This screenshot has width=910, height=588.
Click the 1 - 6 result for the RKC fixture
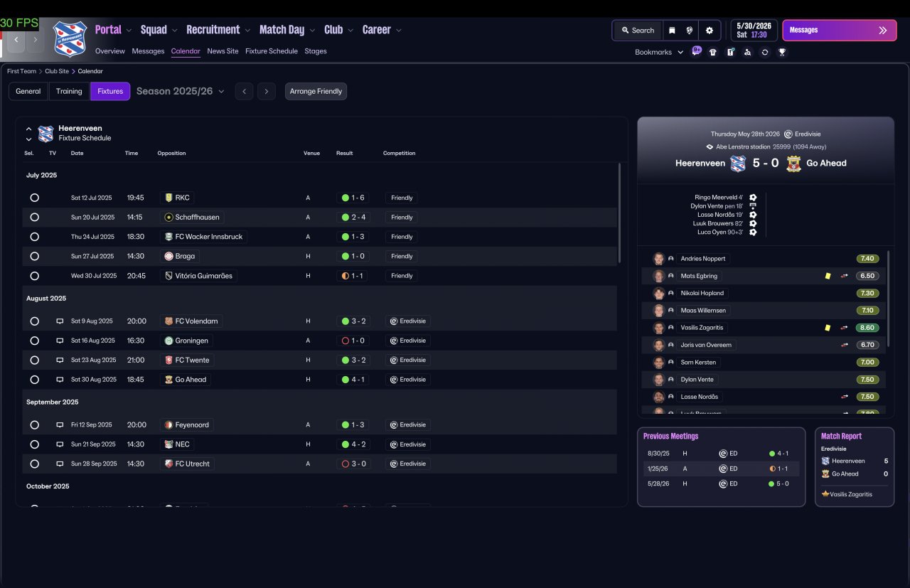[x=353, y=198]
